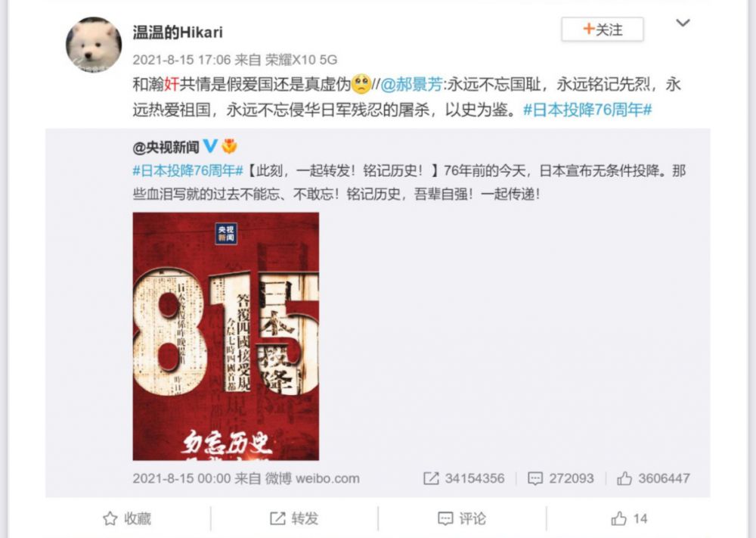Expand the post options chevron

pyautogui.click(x=683, y=23)
